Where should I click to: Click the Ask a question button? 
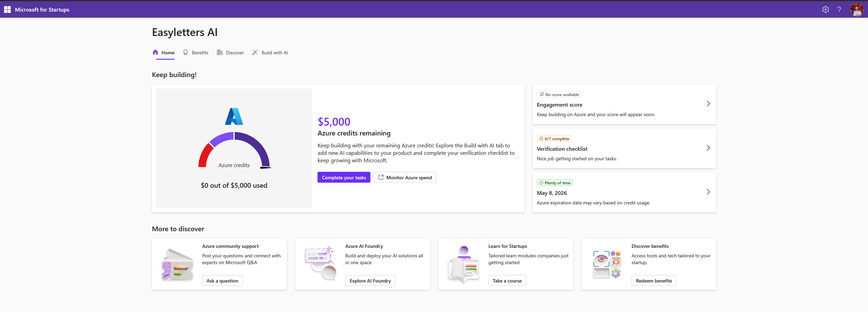(222, 280)
